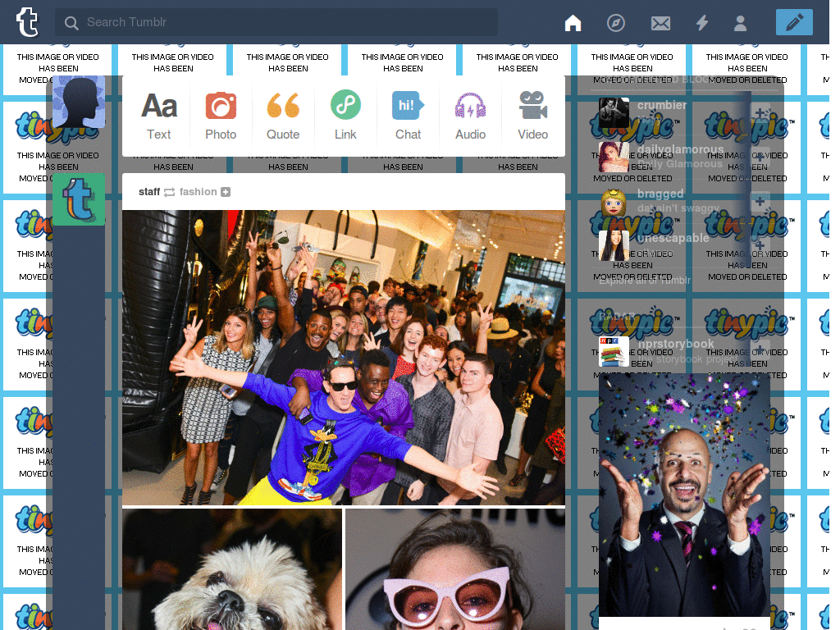Open the Explore compass icon

point(616,23)
